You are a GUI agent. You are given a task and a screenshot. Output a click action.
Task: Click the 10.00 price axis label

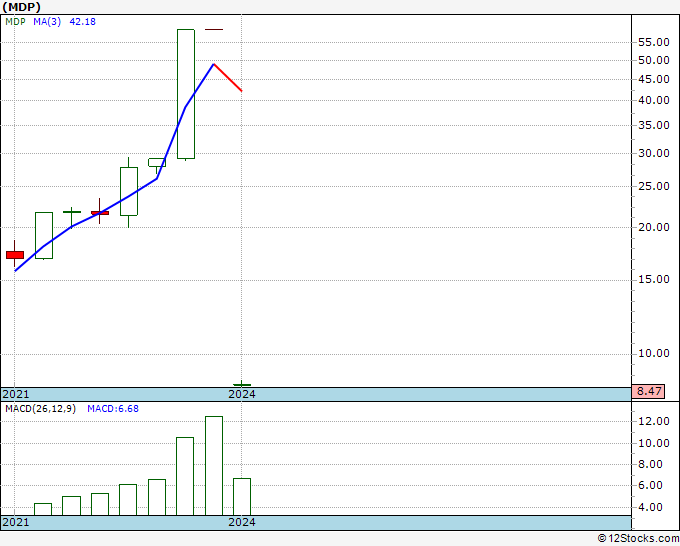coord(654,353)
